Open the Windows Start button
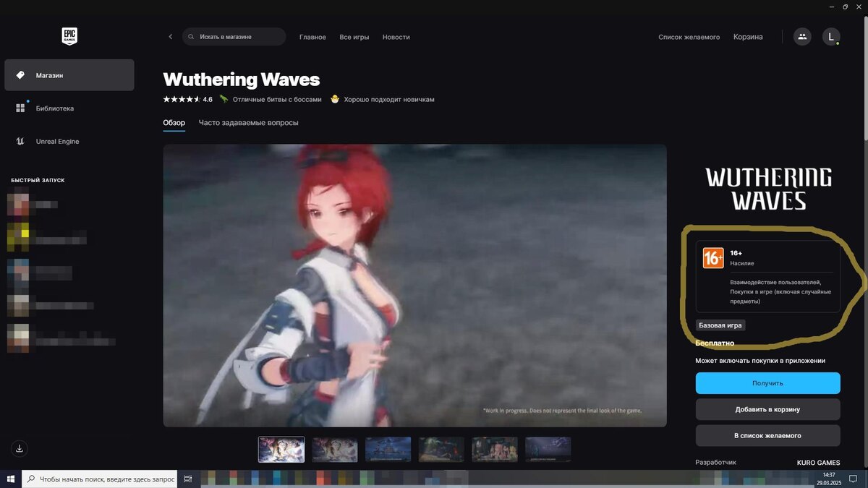 [x=11, y=479]
